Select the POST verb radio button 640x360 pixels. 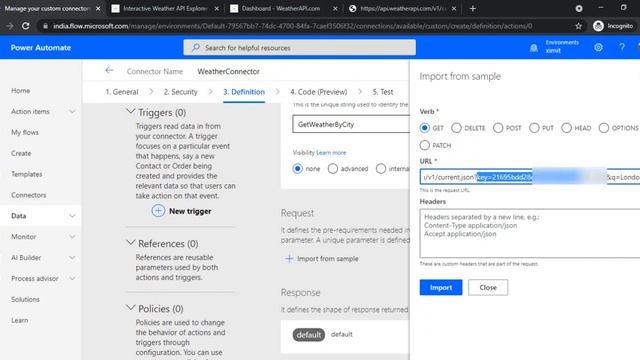click(498, 128)
